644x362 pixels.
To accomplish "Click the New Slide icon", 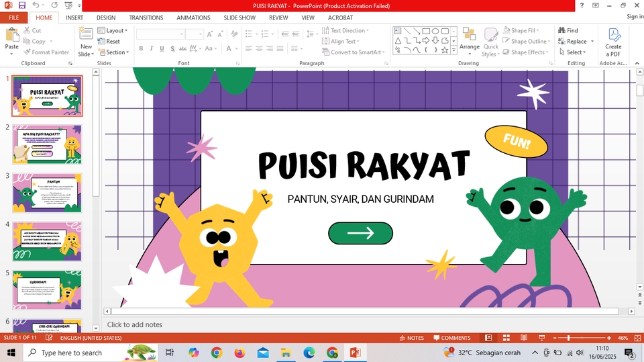I will click(x=86, y=34).
